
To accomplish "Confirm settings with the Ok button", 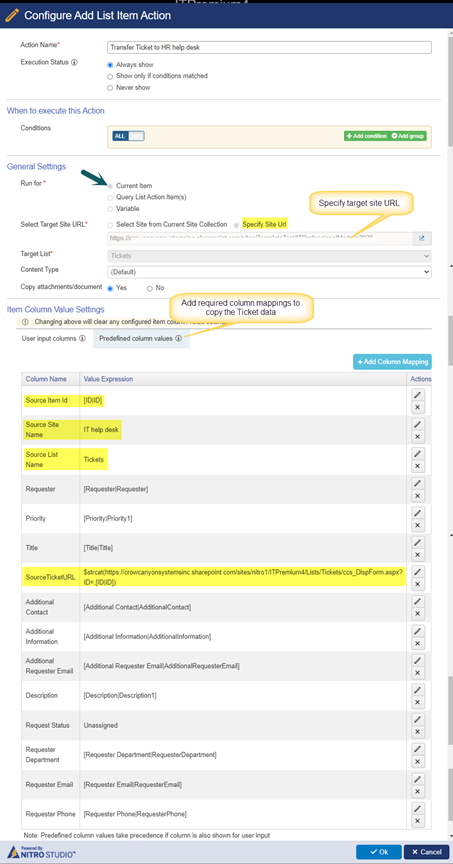I will click(379, 852).
